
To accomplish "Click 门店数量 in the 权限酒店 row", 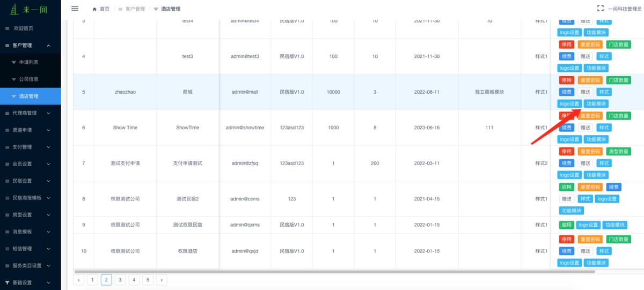I will click(619, 239).
